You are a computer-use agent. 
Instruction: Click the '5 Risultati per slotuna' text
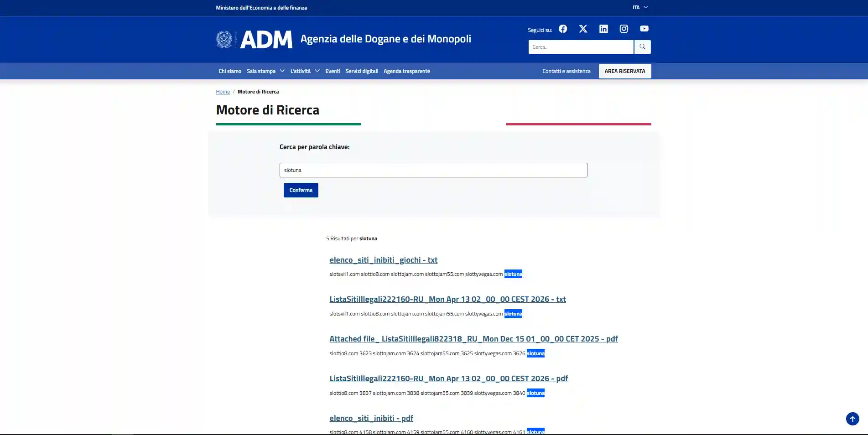pos(352,238)
